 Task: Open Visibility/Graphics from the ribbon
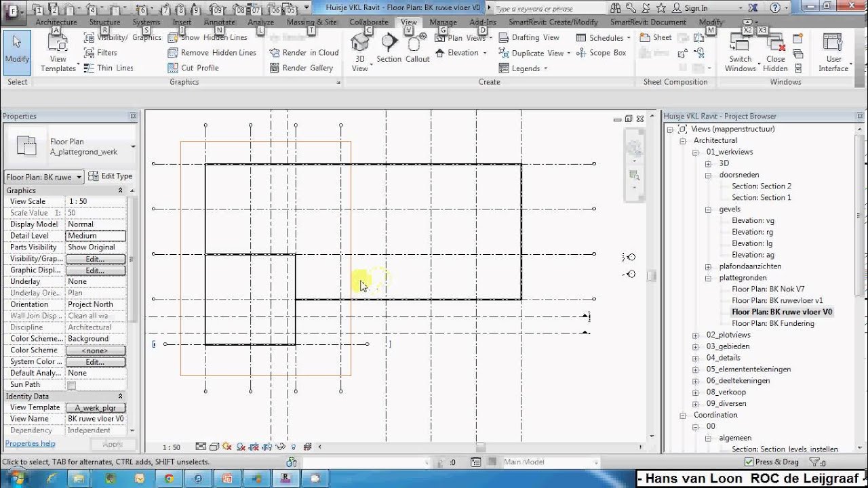(x=122, y=37)
